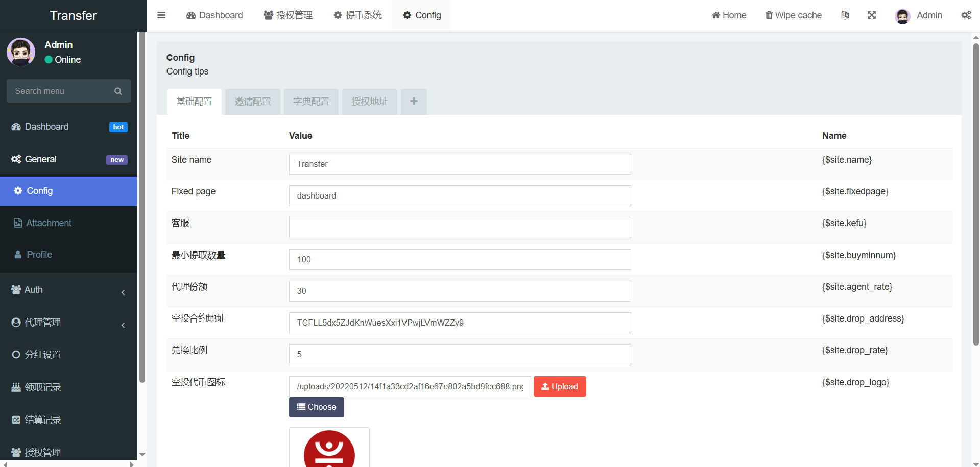
Task: Switch to the 邀请配置 tab
Action: tap(252, 102)
